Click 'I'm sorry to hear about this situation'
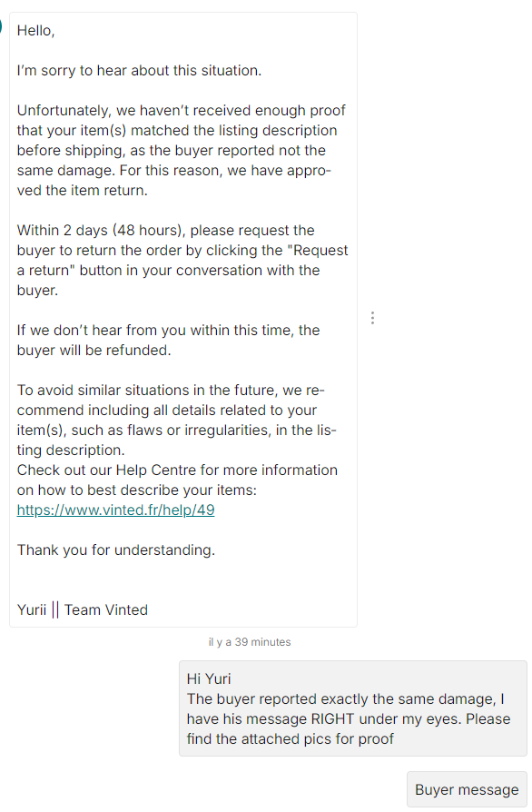The height and width of the screenshot is (812, 532). (139, 71)
